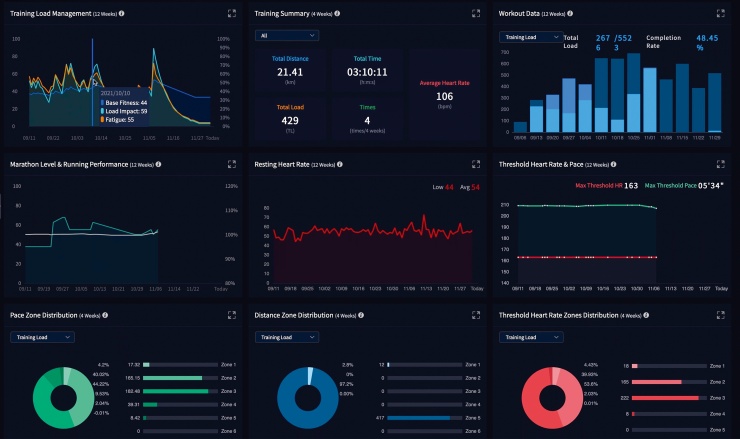Click the Total Distance 21.41 stat card
Viewport: 740px width, 439px height.
coord(290,68)
